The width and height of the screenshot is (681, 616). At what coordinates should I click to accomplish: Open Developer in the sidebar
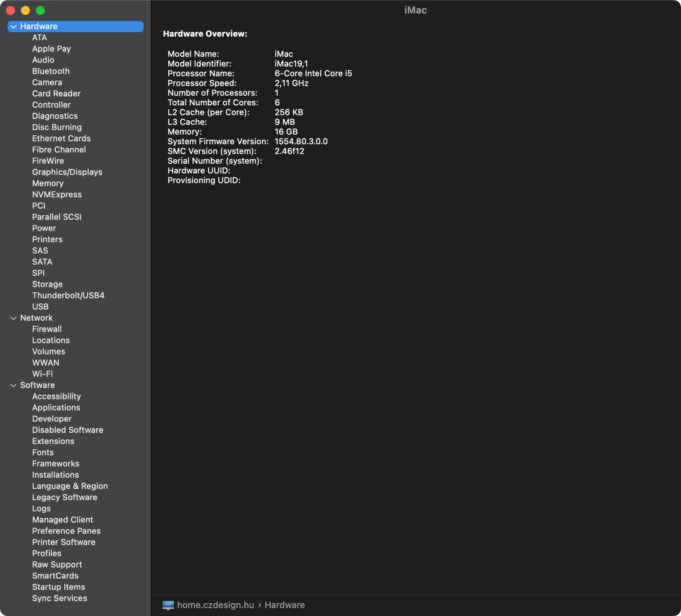point(52,419)
